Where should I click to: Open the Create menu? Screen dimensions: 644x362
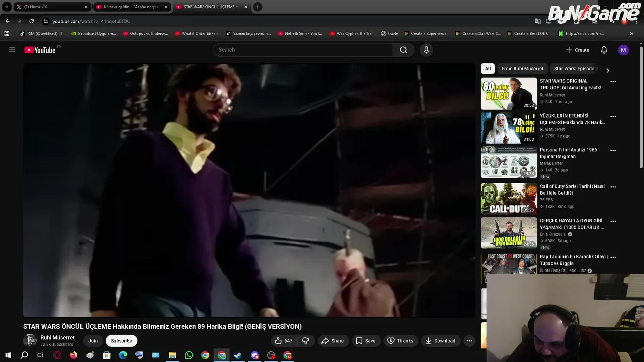(x=577, y=50)
